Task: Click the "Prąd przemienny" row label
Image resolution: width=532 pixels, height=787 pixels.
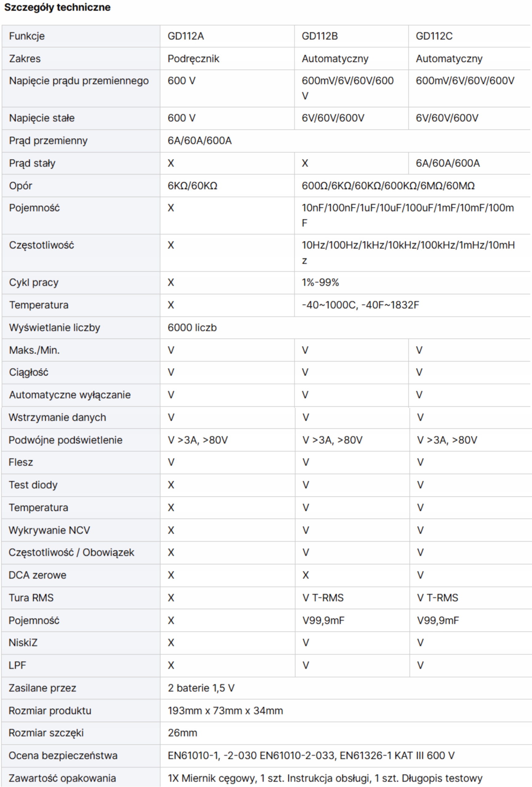Action: (48, 140)
